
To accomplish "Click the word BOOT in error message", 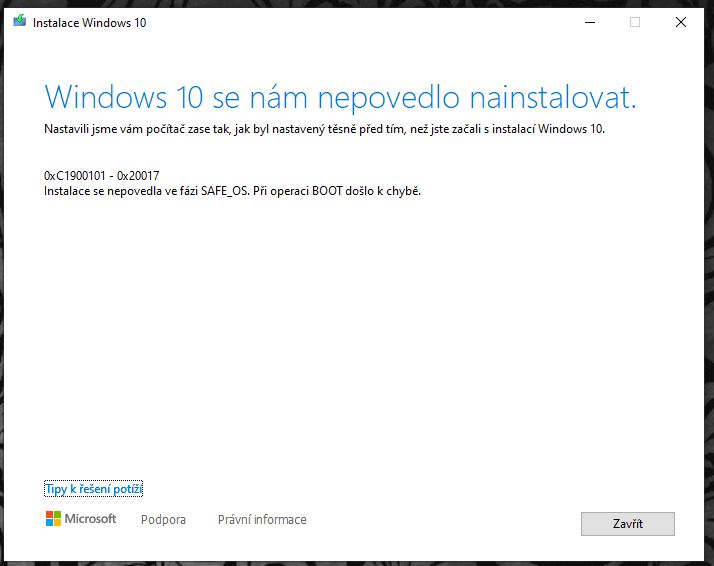I will 340,191.
